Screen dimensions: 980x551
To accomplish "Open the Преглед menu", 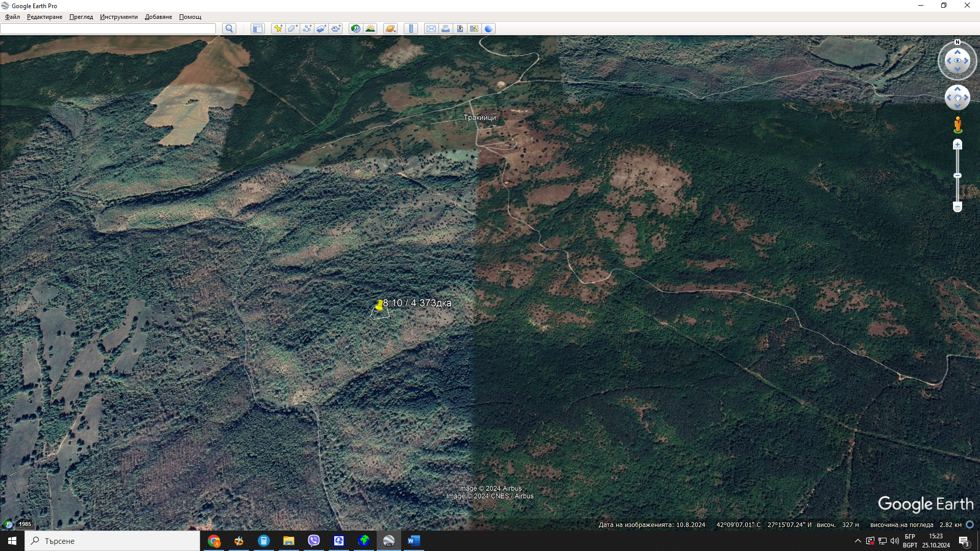I will tap(81, 17).
